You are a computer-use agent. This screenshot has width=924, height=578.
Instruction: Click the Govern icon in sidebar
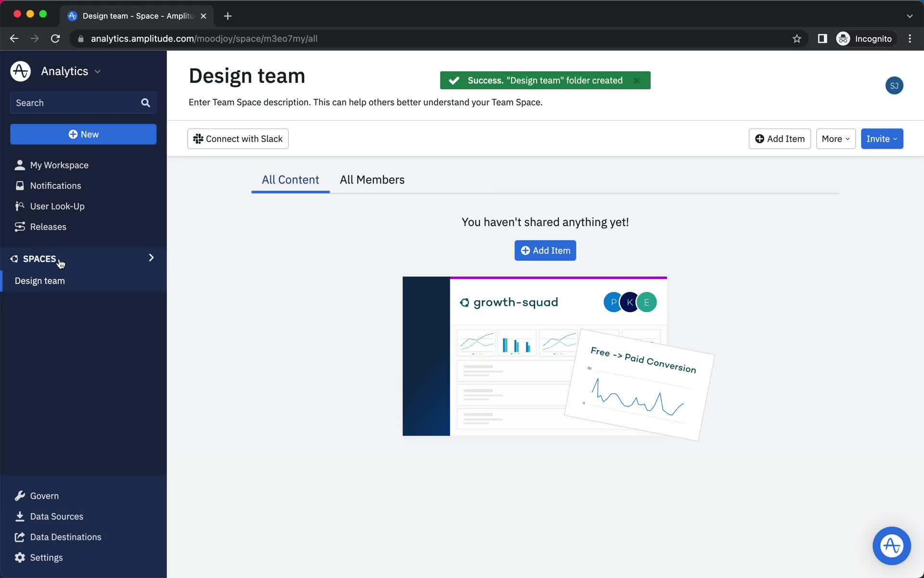pos(19,496)
